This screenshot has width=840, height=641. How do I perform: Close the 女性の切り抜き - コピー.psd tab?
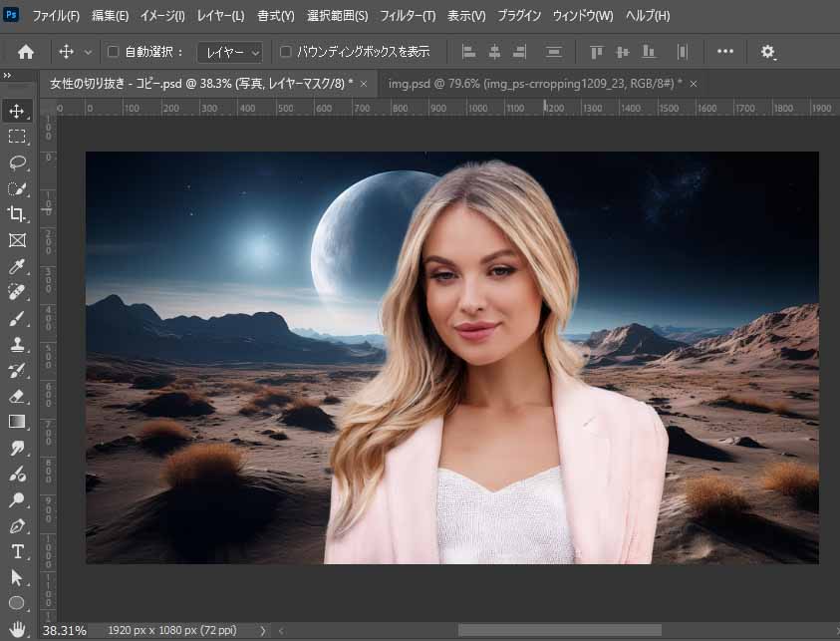[x=364, y=84]
